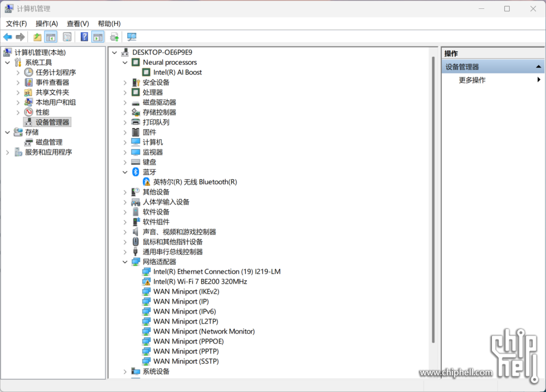Image resolution: width=546 pixels, height=392 pixels.
Task: Click the Back arrow in the toolbar
Action: tap(8, 37)
